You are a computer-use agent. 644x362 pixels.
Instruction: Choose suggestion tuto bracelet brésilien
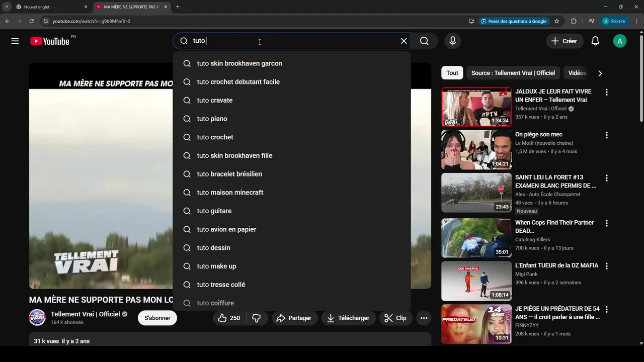pyautogui.click(x=292, y=174)
